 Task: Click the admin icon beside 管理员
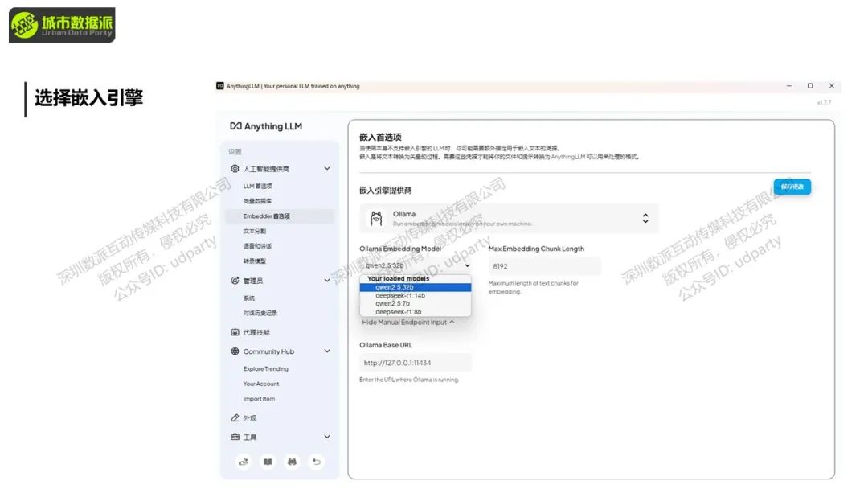[x=235, y=281]
